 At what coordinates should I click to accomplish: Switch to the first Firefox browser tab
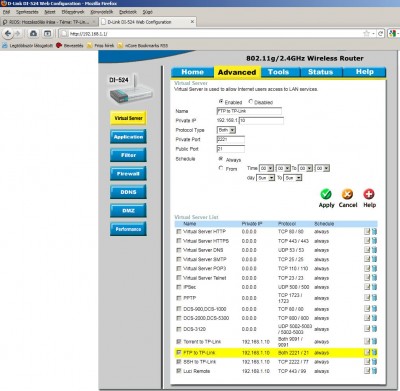tap(49, 22)
